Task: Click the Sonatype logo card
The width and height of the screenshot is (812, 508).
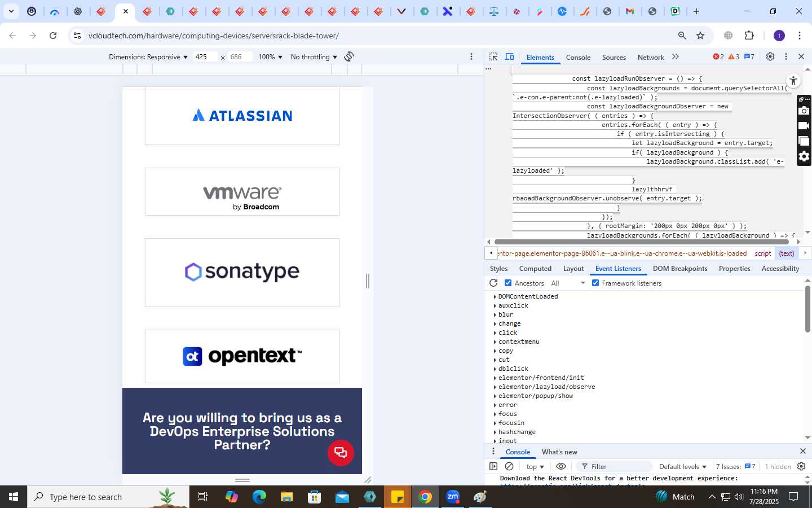Action: pyautogui.click(x=242, y=273)
